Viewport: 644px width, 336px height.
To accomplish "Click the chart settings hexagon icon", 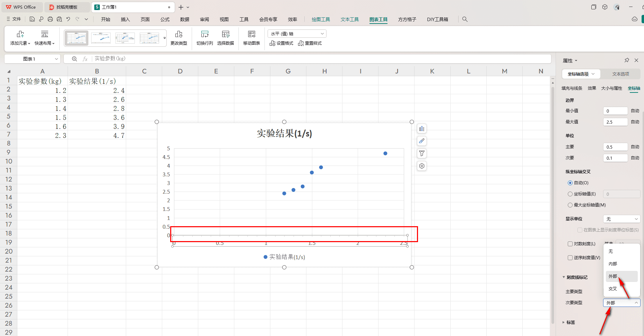I will point(422,166).
